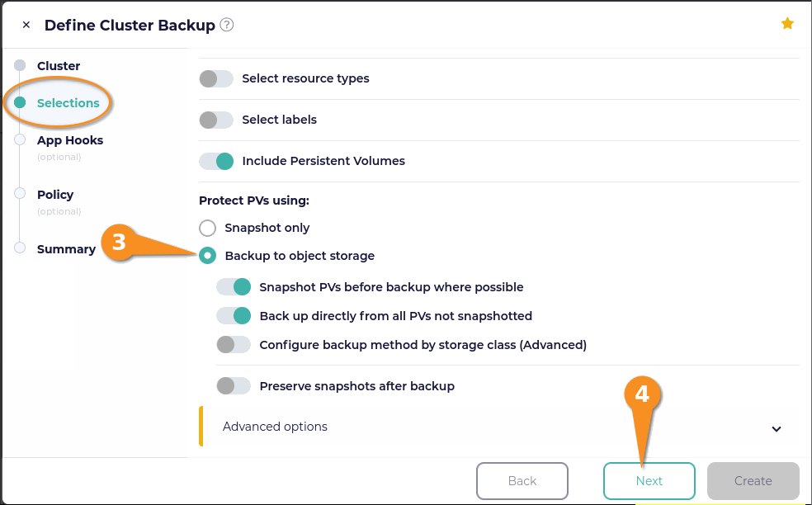Screen dimensions: 812x505
Task: Turn on Select labels toggle
Action: [216, 120]
